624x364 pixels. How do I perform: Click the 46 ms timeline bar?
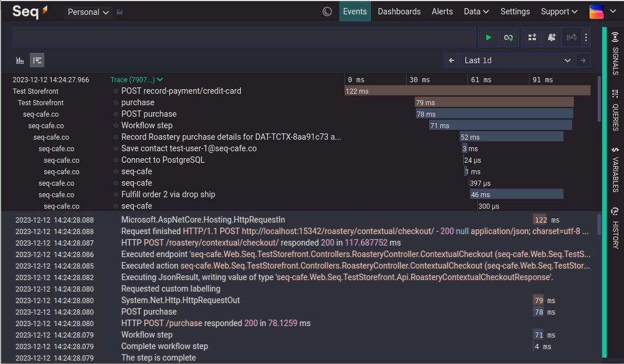click(x=516, y=194)
